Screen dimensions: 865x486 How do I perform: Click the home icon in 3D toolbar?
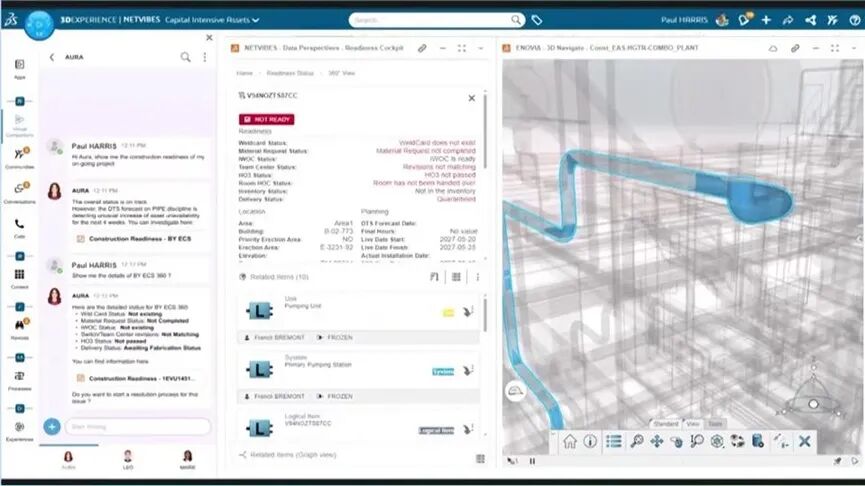569,441
